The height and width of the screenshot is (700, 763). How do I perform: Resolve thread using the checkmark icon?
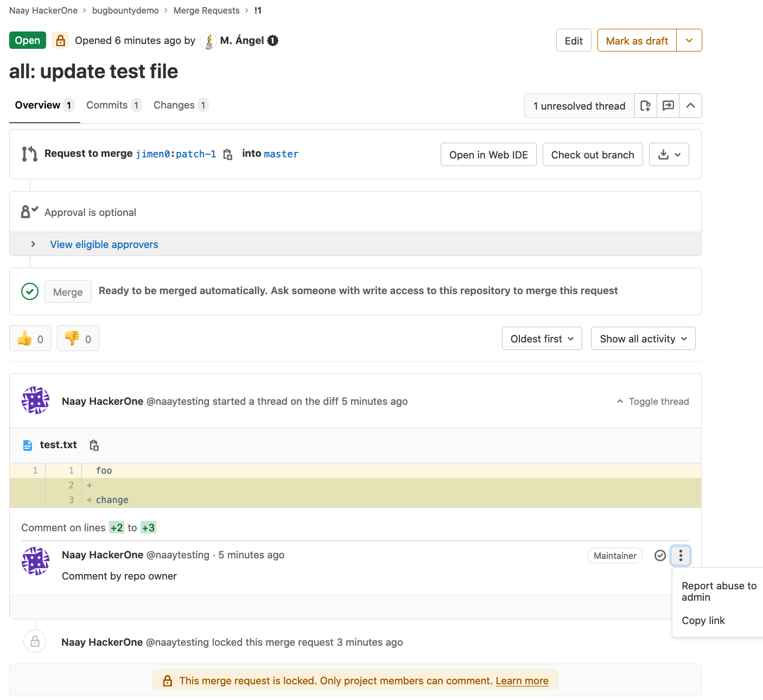(x=660, y=555)
